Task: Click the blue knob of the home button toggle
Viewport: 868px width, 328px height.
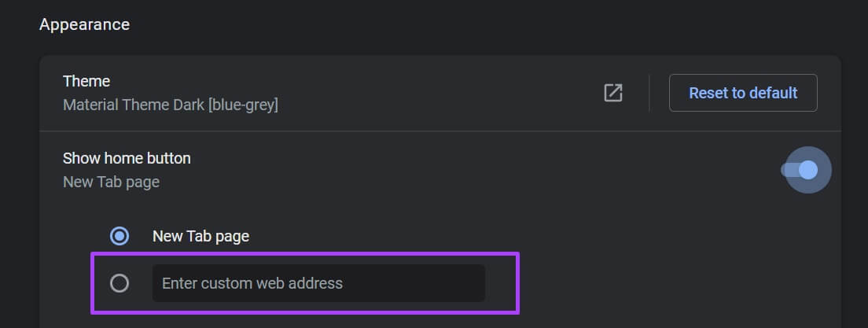Action: (808, 170)
